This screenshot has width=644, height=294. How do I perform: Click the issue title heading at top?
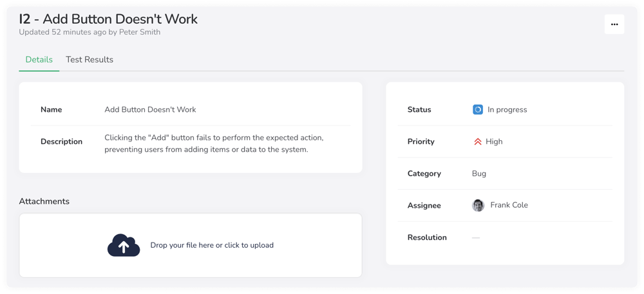coord(108,19)
